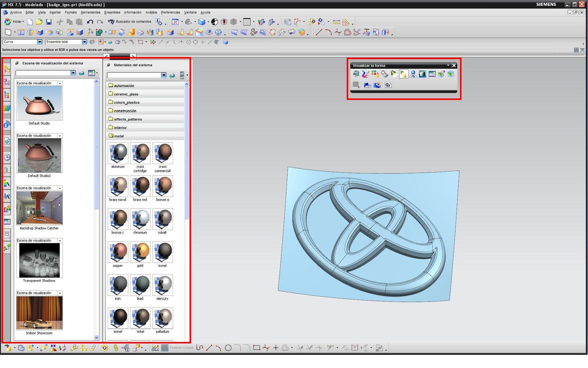Click the materials search input field

pyautogui.click(x=134, y=75)
